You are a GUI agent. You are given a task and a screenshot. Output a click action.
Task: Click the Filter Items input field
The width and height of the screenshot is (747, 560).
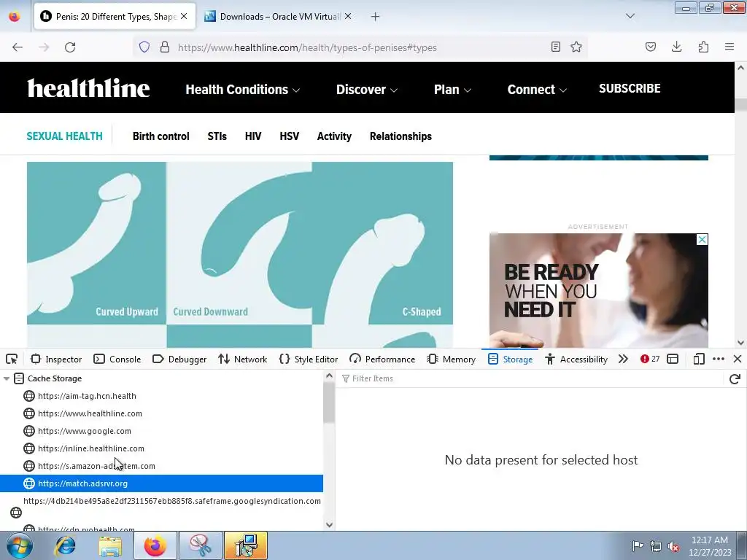[533, 378]
